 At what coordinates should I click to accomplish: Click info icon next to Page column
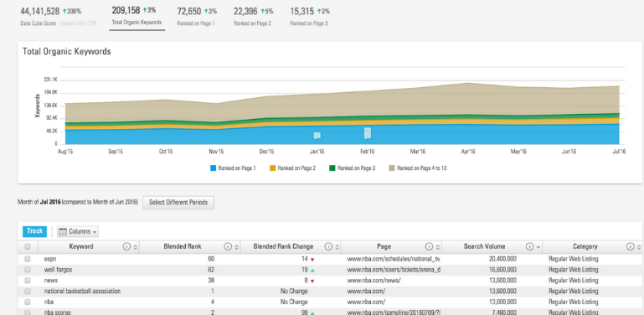[x=429, y=247]
